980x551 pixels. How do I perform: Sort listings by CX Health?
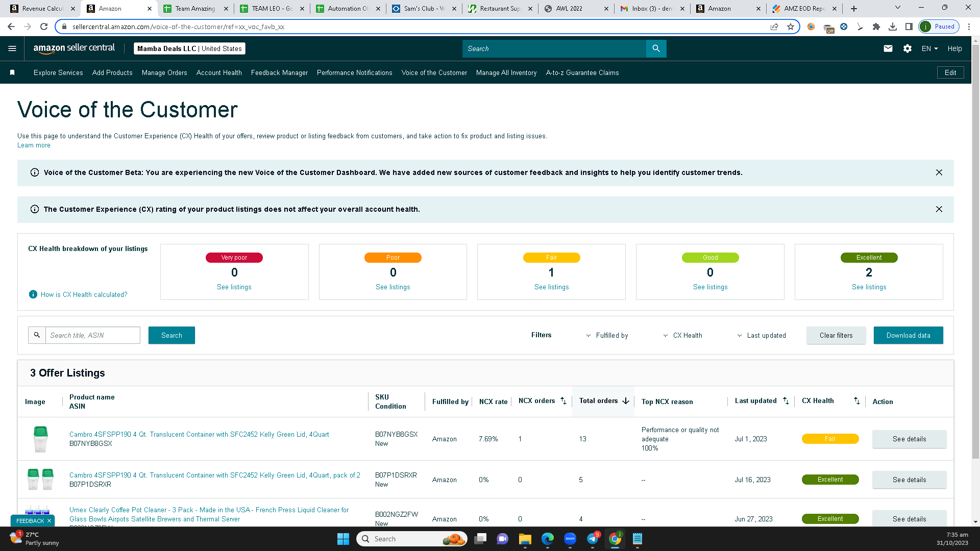(856, 401)
